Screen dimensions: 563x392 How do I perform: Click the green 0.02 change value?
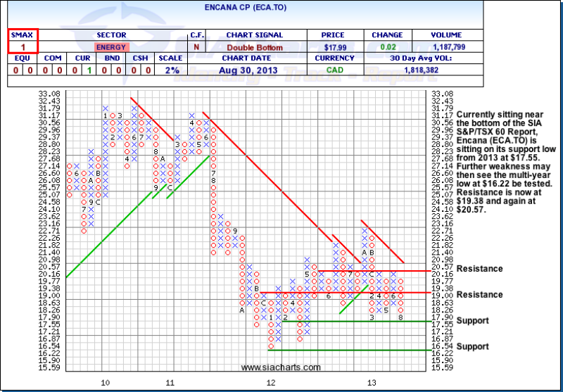coord(387,46)
